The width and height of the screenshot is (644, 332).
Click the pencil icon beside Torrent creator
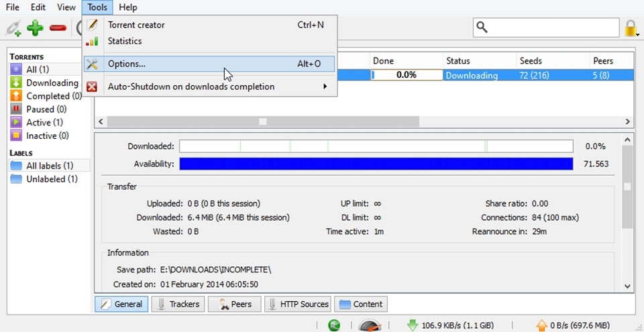(x=93, y=25)
